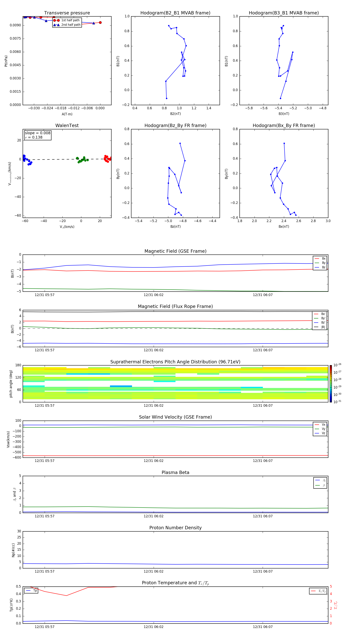351x644 pixels.
Task: Click the 'A(T·m)' x-axis label
Action: pyautogui.click(x=67, y=114)
